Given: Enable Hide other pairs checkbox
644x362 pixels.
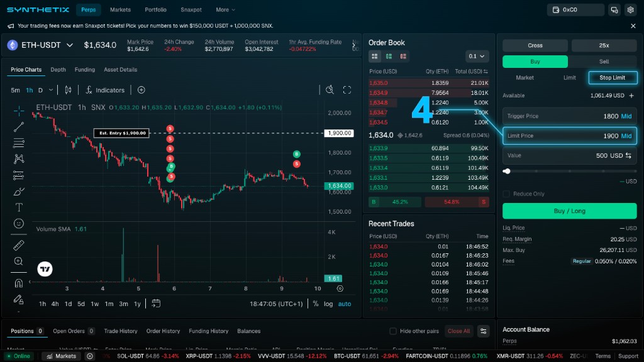Looking at the screenshot, I should click(x=393, y=331).
